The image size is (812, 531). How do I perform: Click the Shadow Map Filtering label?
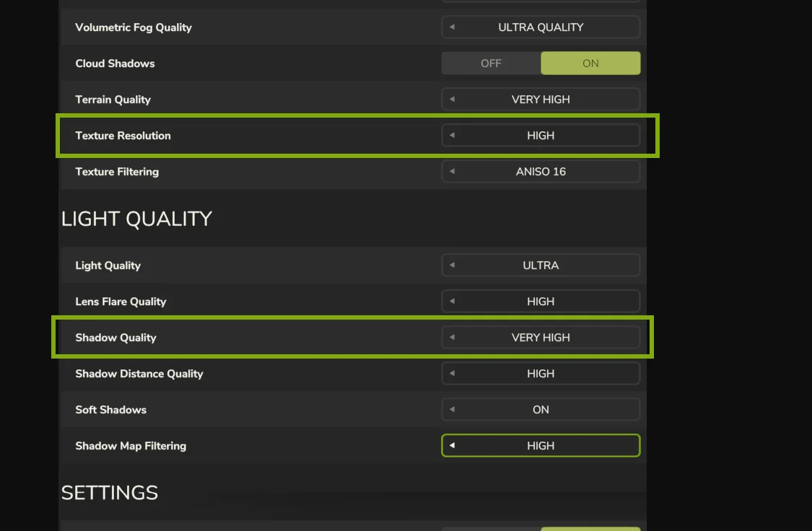[x=131, y=446]
